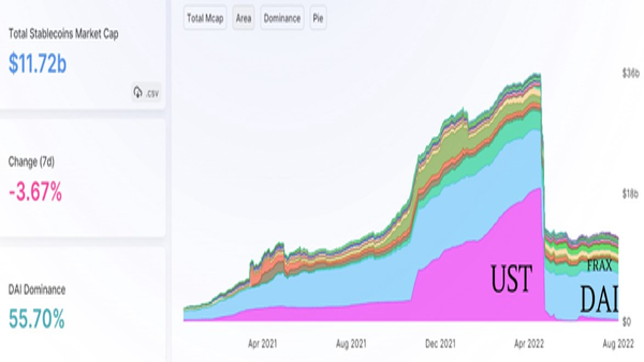This screenshot has width=644, height=362.
Task: Show the Pie chart view
Action: coord(318,18)
